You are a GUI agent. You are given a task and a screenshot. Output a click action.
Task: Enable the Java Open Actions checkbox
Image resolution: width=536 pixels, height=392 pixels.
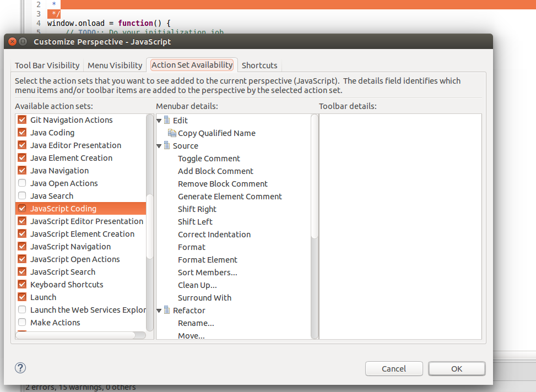coord(22,183)
